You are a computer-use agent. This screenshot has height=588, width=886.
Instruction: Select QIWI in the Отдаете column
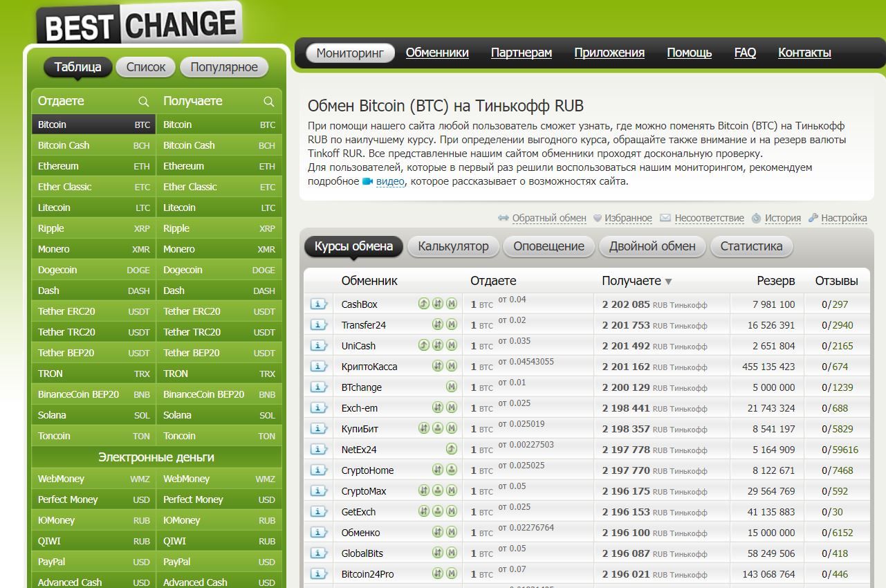(x=93, y=541)
